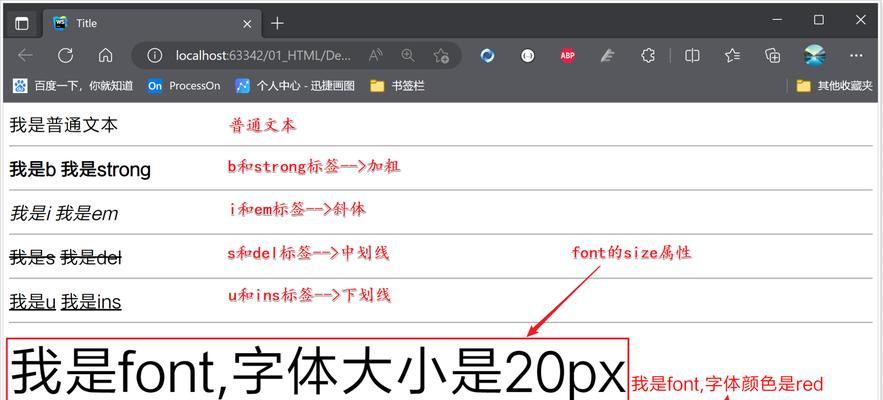Open the ProcessOn bookmark

tap(184, 86)
